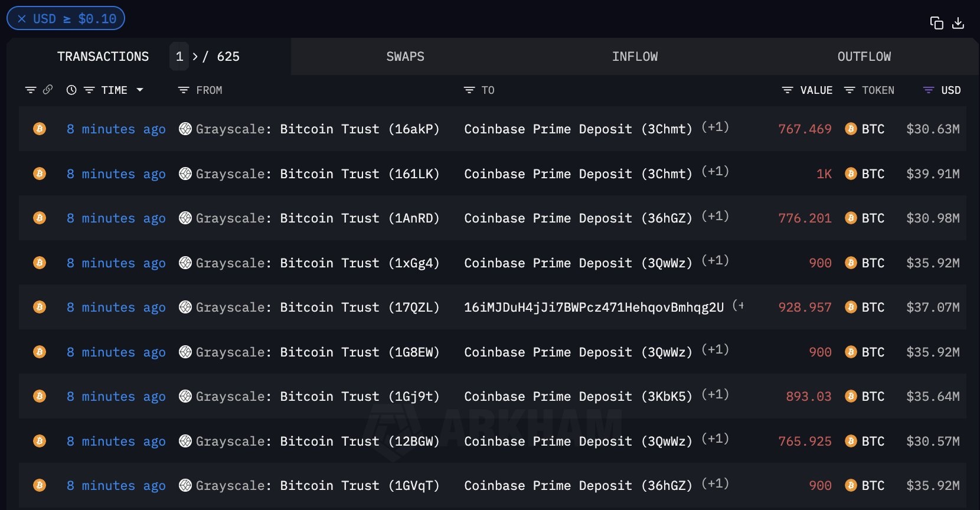Open the FROM column filter
The width and height of the screenshot is (980, 510).
[x=184, y=90]
